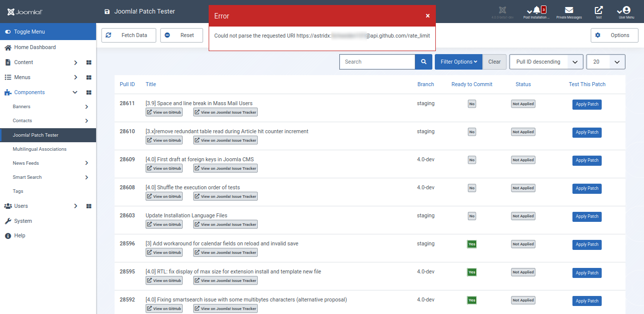Sort by Ready to Commit column header
The image size is (644, 314).
point(472,84)
